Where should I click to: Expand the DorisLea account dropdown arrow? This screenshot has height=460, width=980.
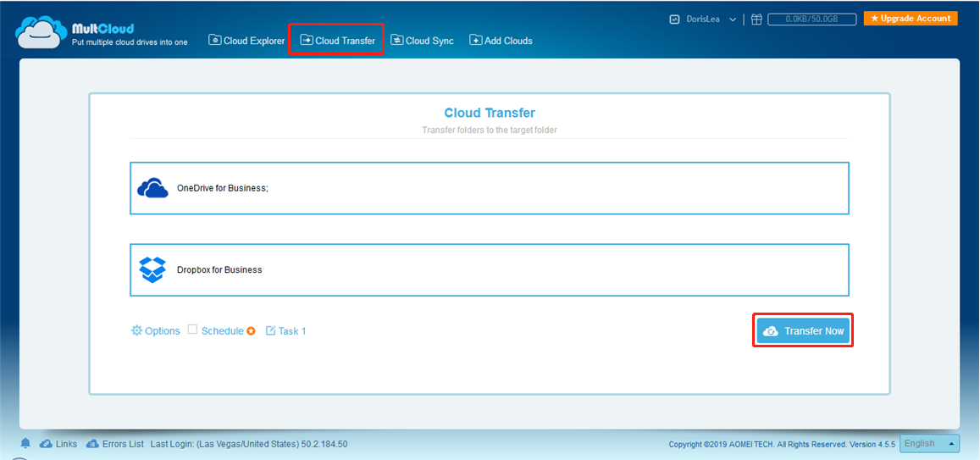733,19
